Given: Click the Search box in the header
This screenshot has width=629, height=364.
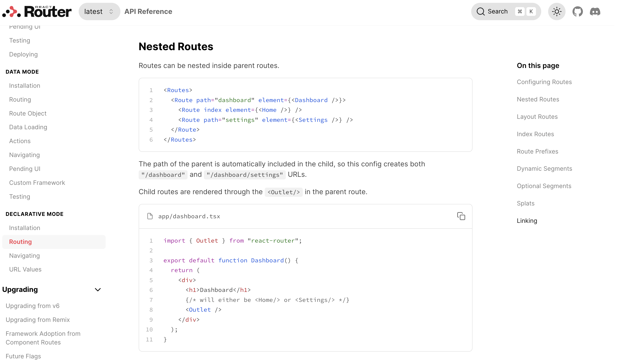Looking at the screenshot, I should [x=506, y=12].
